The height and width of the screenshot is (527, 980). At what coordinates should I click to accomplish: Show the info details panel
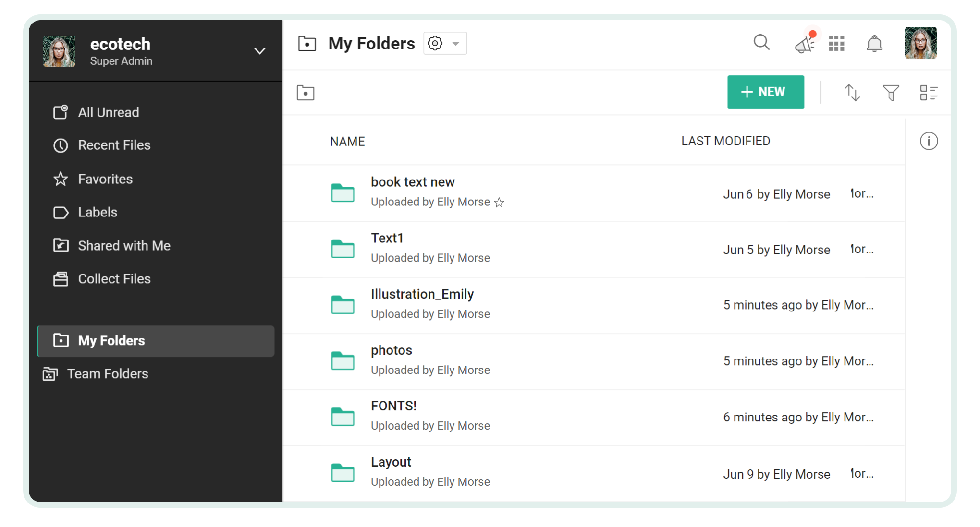tap(929, 141)
